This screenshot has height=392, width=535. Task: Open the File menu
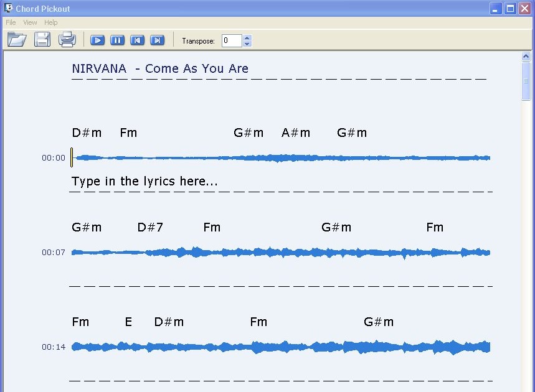point(11,22)
